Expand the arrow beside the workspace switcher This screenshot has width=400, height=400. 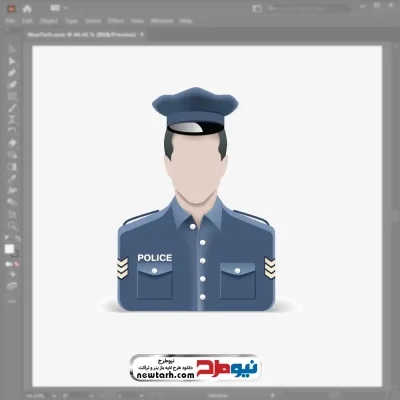66,8
